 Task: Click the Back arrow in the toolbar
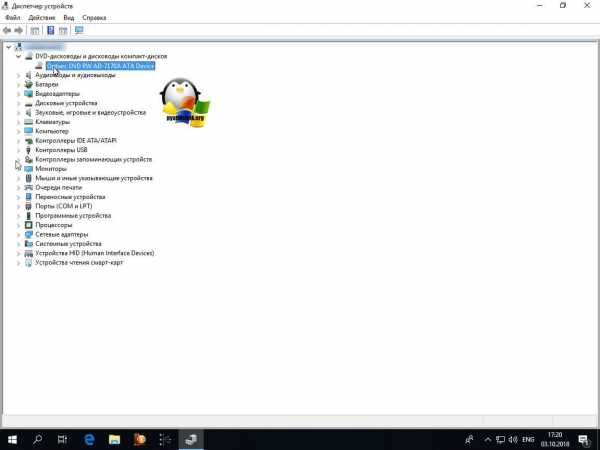point(8,30)
